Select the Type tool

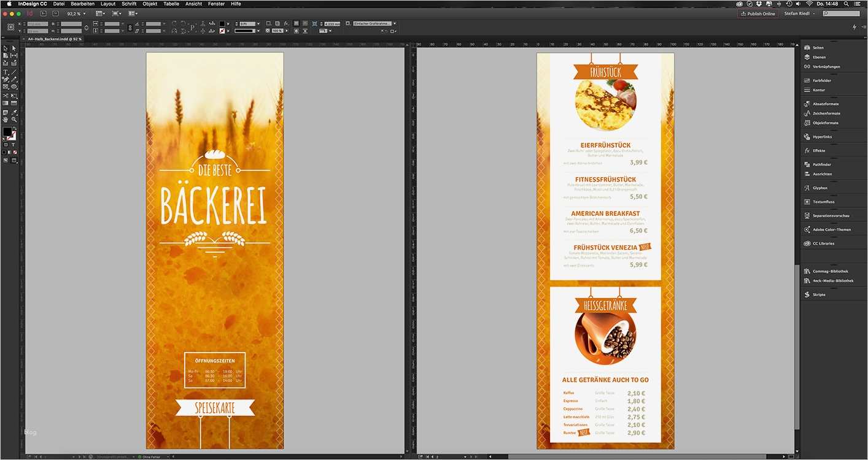(x=5, y=72)
